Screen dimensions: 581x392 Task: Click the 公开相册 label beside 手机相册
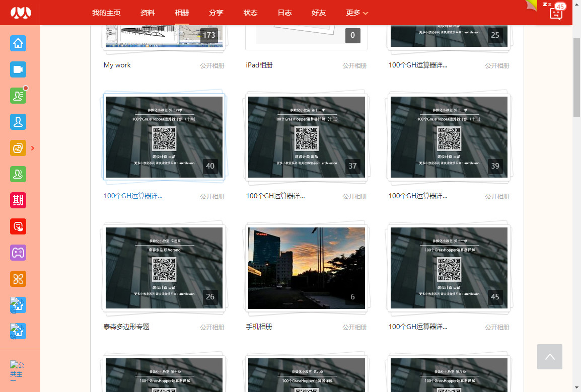pos(354,327)
